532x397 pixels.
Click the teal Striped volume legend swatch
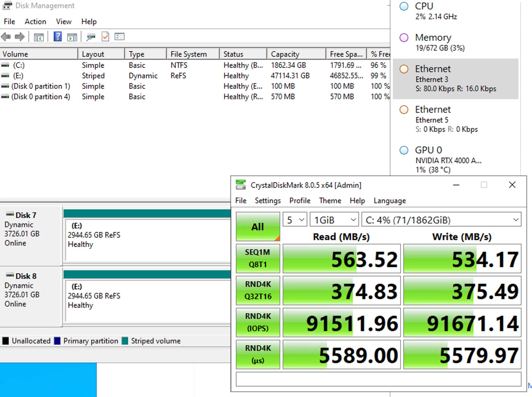(125, 341)
